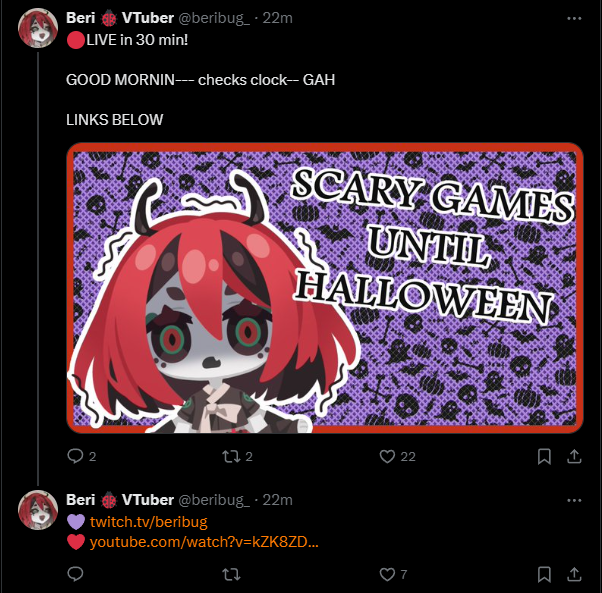Open Beri's avatar on the first tweet
Viewport: 602px width, 593px height.
(x=38, y=28)
